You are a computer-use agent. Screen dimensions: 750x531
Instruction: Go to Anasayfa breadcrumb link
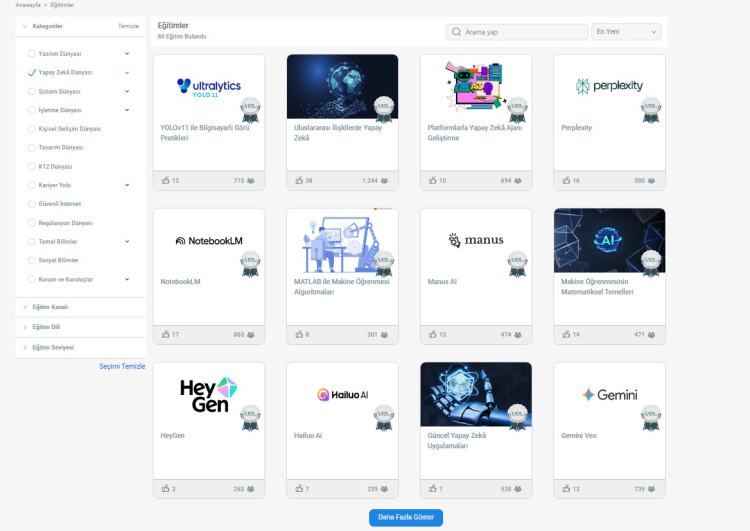click(x=28, y=5)
